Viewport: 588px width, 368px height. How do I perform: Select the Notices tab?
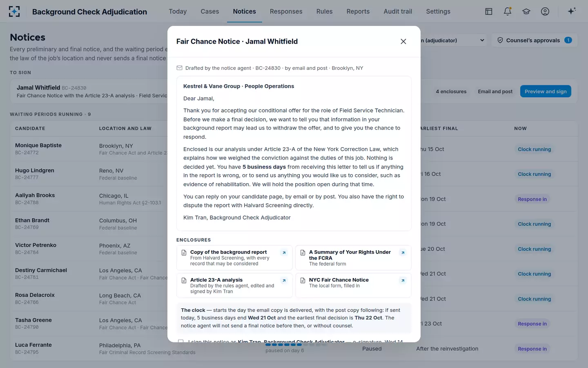245,11
